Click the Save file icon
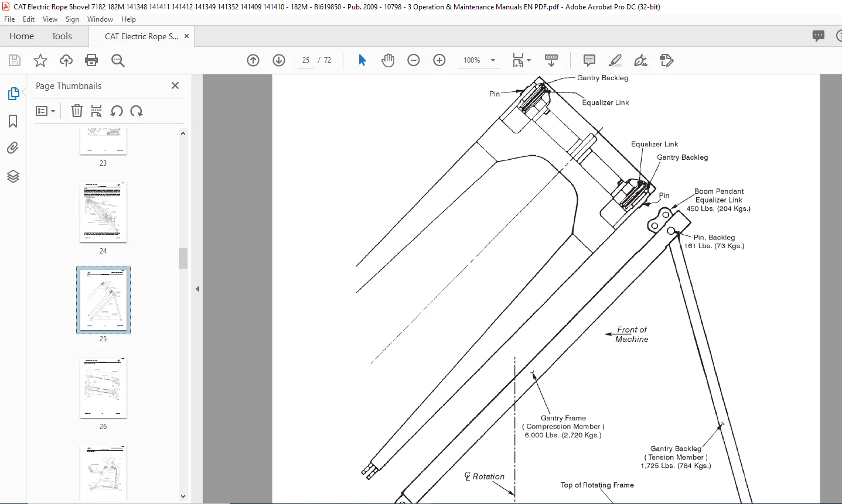842x504 pixels. [15, 60]
